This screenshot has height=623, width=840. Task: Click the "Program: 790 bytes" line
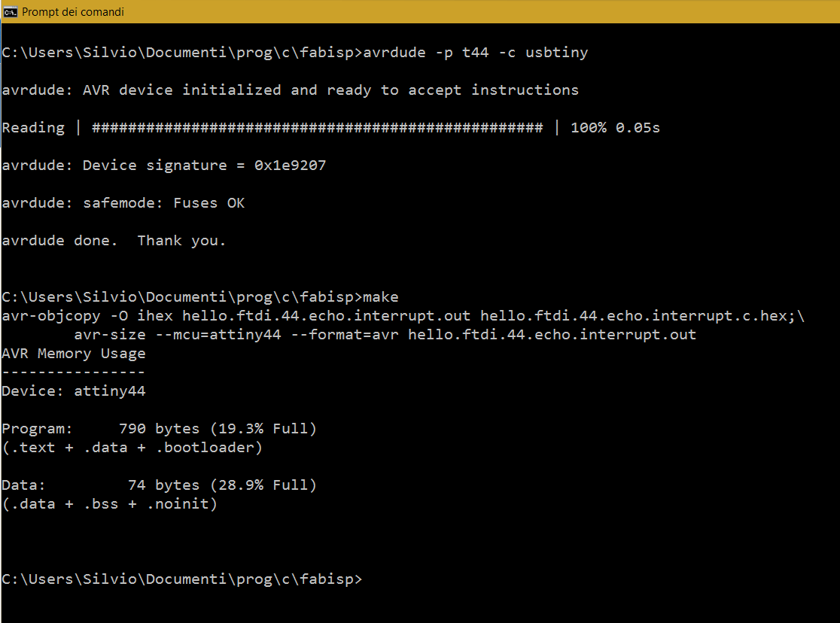click(159, 429)
